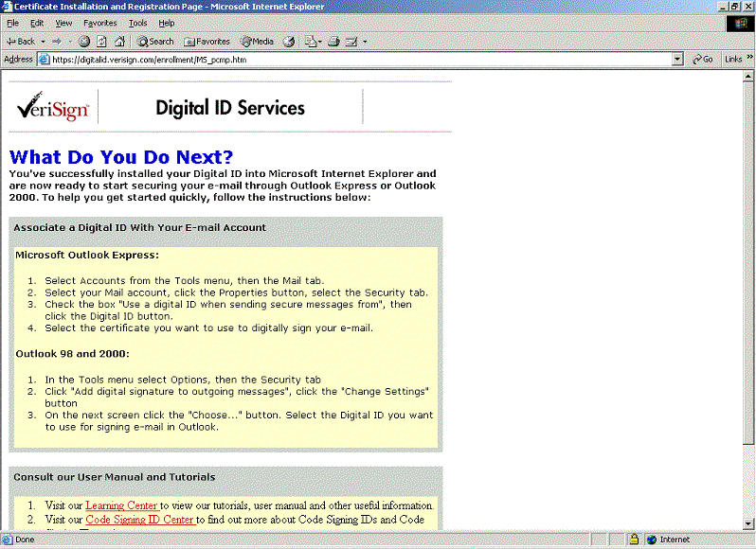Screen dimensions: 756x549
Task: Click the Mail toolbar icon
Action: (x=311, y=42)
